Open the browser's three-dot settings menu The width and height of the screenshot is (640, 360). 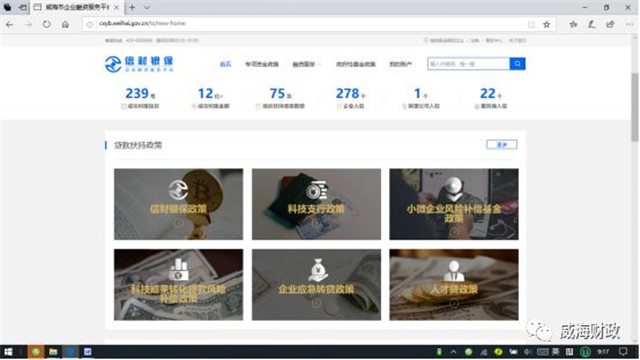[629, 24]
